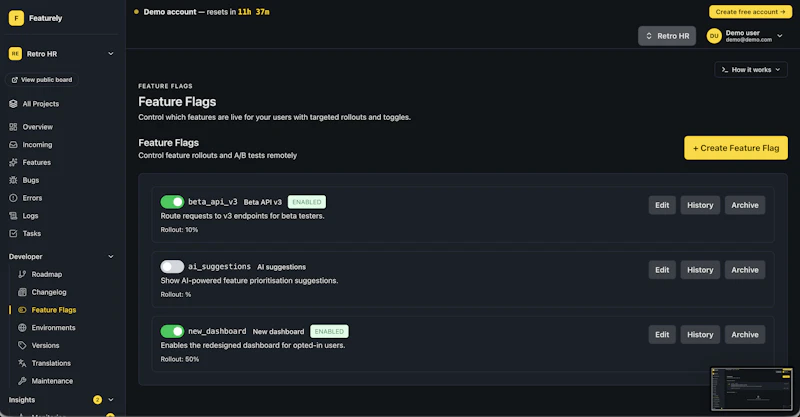Enable the ai_suggestions flag toggle
This screenshot has width=800, height=417.
pyautogui.click(x=172, y=266)
